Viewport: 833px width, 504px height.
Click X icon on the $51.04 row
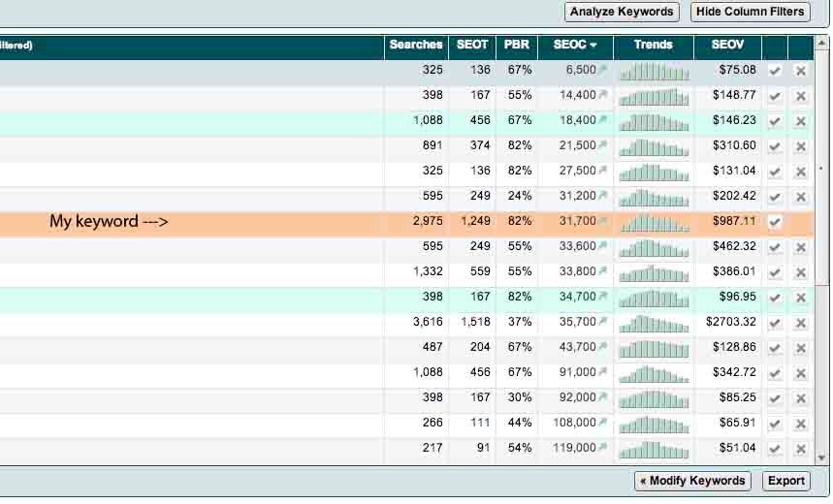(x=800, y=449)
